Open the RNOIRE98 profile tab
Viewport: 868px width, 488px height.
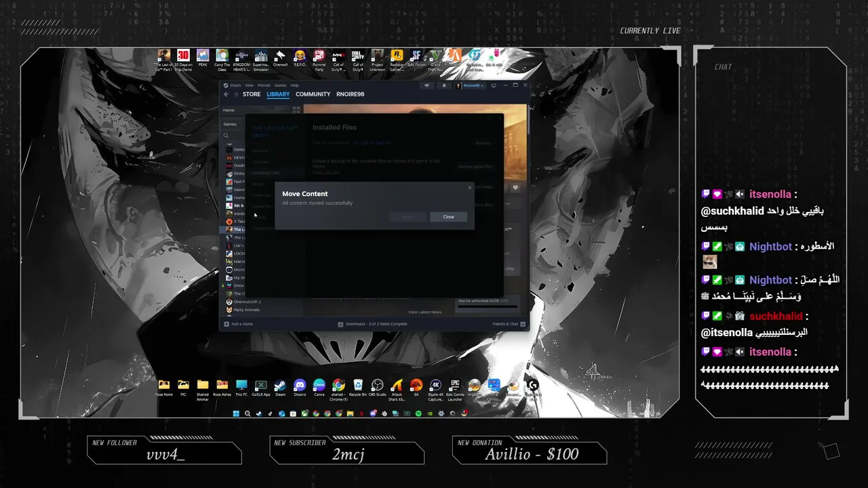pyautogui.click(x=350, y=94)
